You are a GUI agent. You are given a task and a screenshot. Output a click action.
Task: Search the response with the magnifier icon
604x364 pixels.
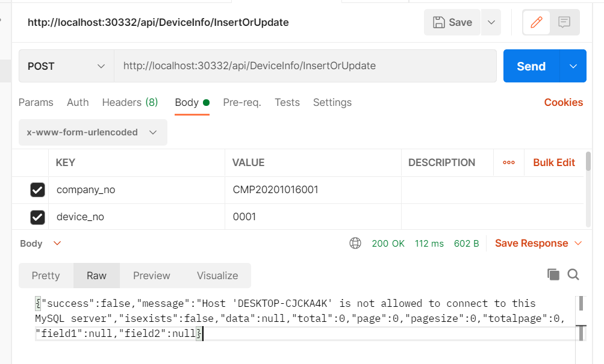573,274
